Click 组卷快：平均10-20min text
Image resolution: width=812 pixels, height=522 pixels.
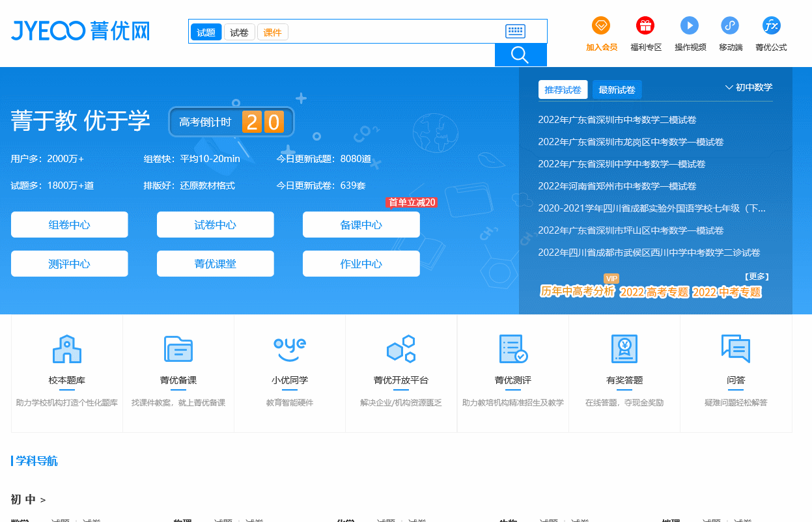point(192,159)
